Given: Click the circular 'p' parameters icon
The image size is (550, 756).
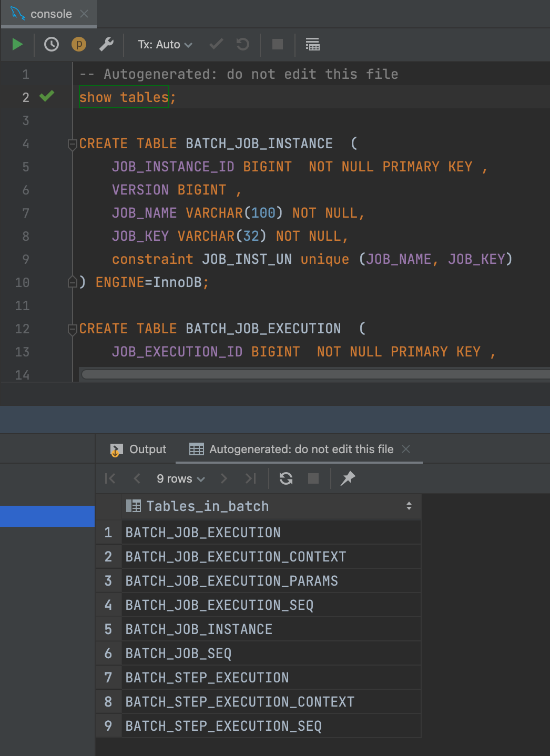Looking at the screenshot, I should click(x=79, y=44).
